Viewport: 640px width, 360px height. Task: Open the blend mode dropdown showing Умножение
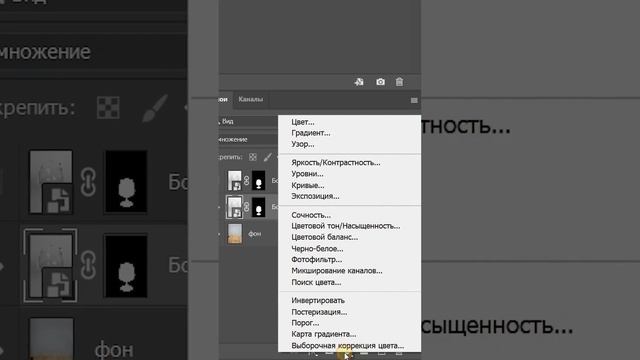(249, 139)
